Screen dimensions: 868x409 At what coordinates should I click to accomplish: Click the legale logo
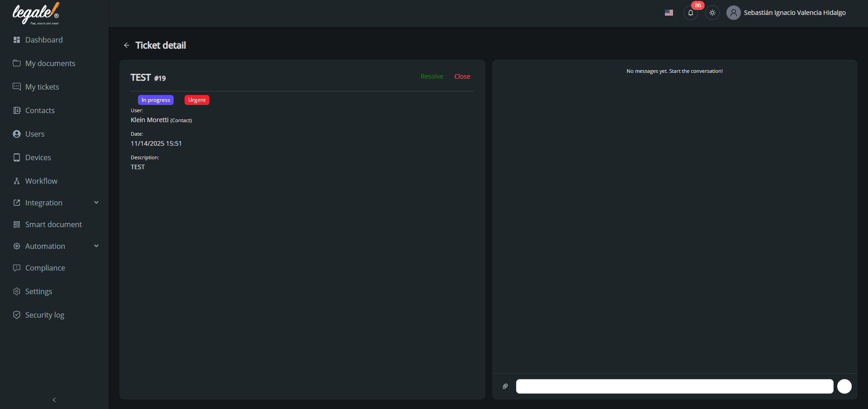[x=36, y=14]
